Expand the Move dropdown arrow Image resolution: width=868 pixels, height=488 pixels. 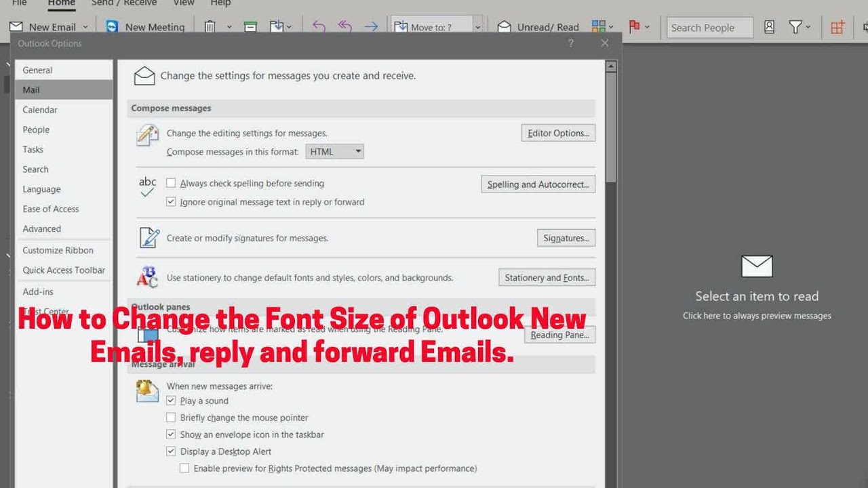[290, 27]
